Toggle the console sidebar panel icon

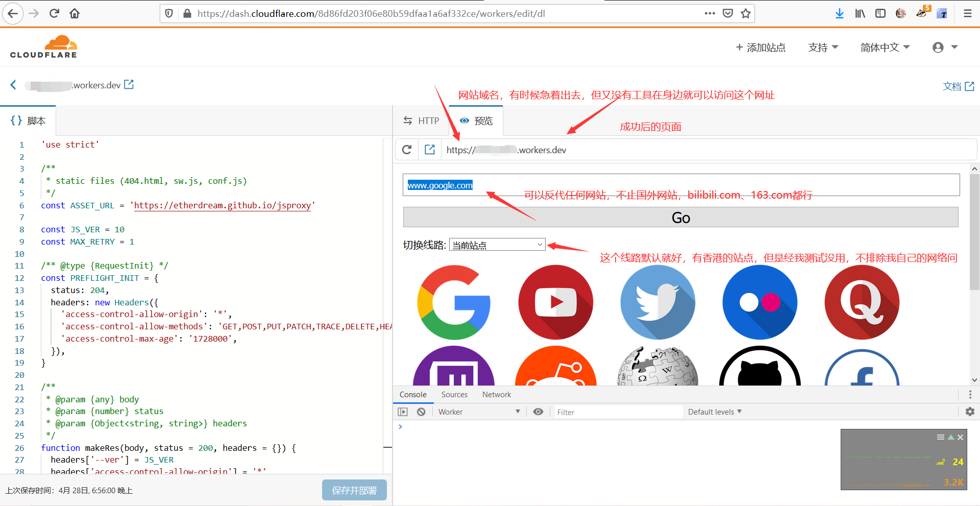pos(403,412)
